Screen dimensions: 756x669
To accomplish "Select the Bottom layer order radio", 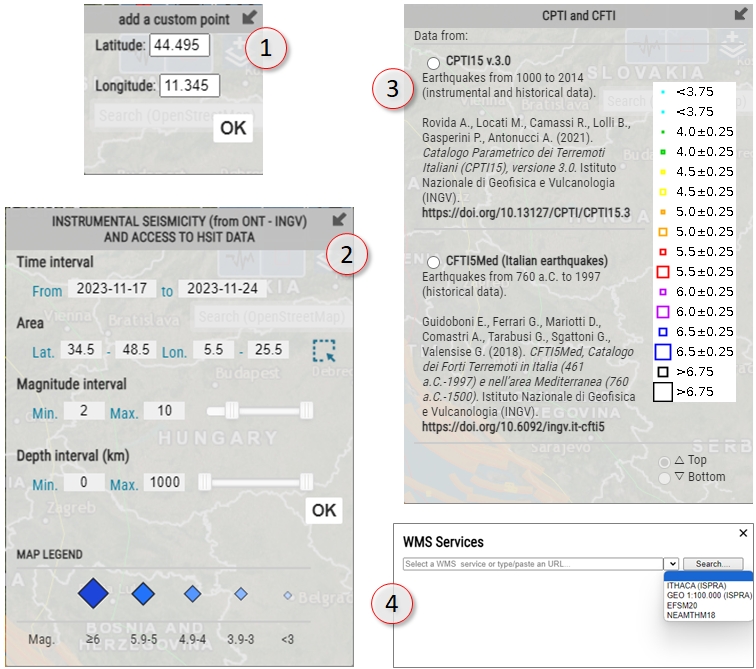I will click(x=664, y=478).
